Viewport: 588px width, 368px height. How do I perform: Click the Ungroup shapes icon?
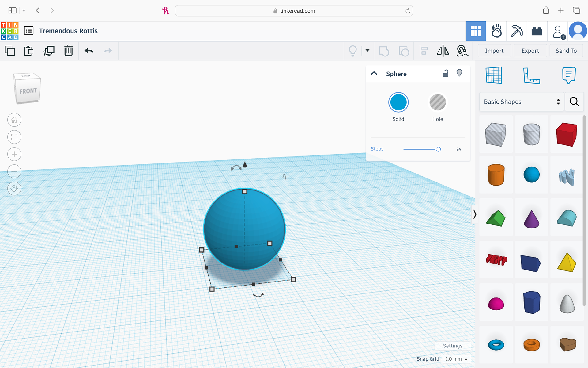404,51
